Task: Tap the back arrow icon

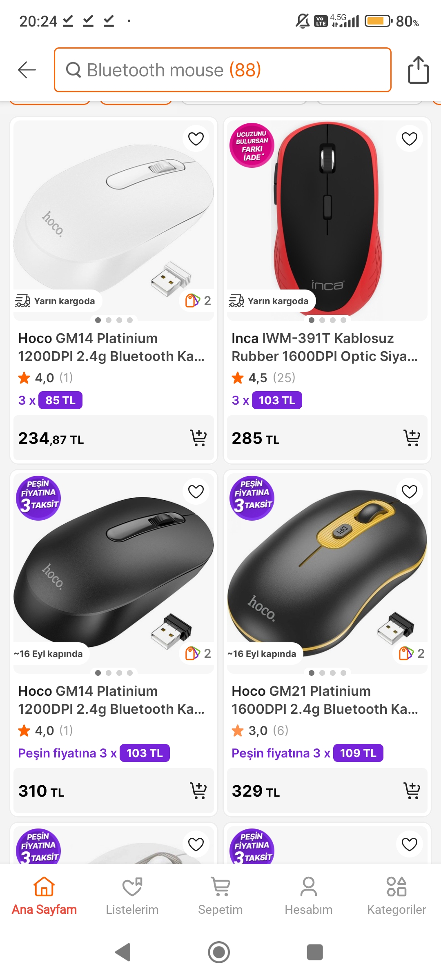Action: 27,70
